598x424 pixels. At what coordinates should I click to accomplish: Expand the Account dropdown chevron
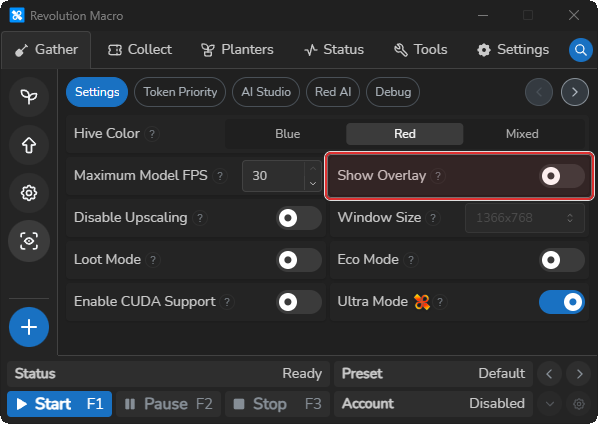[x=550, y=404]
